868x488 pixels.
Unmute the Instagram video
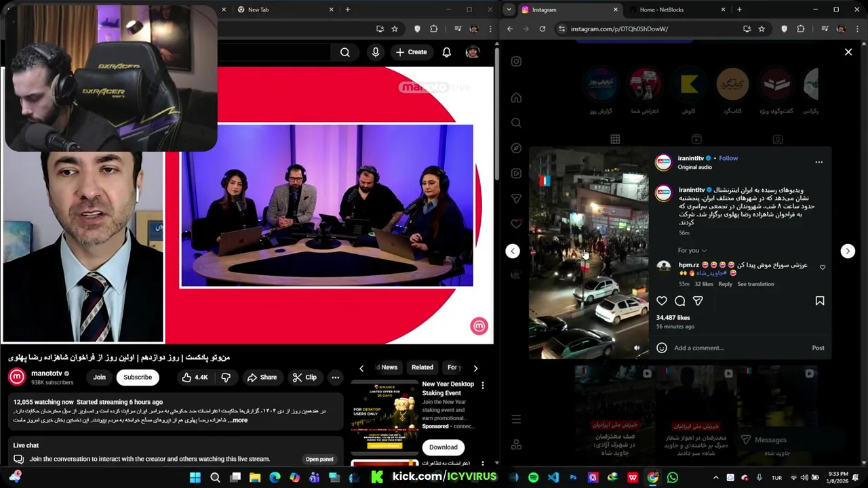[637, 348]
